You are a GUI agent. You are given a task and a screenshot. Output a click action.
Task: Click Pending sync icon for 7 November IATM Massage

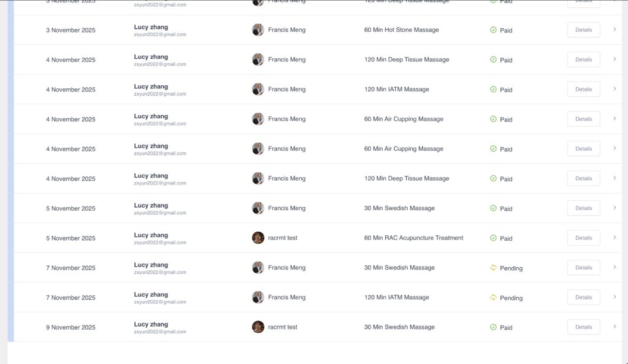pos(493,298)
